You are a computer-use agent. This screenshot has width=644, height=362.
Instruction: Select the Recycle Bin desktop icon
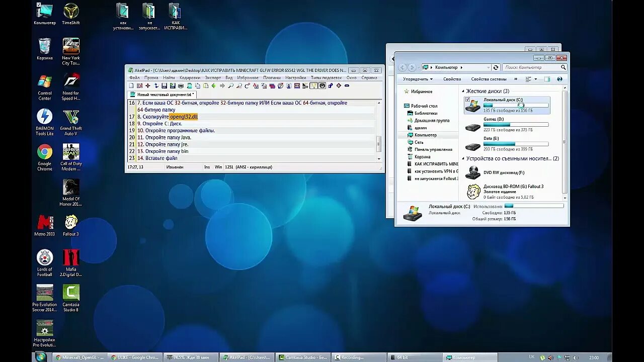pyautogui.click(x=44, y=49)
